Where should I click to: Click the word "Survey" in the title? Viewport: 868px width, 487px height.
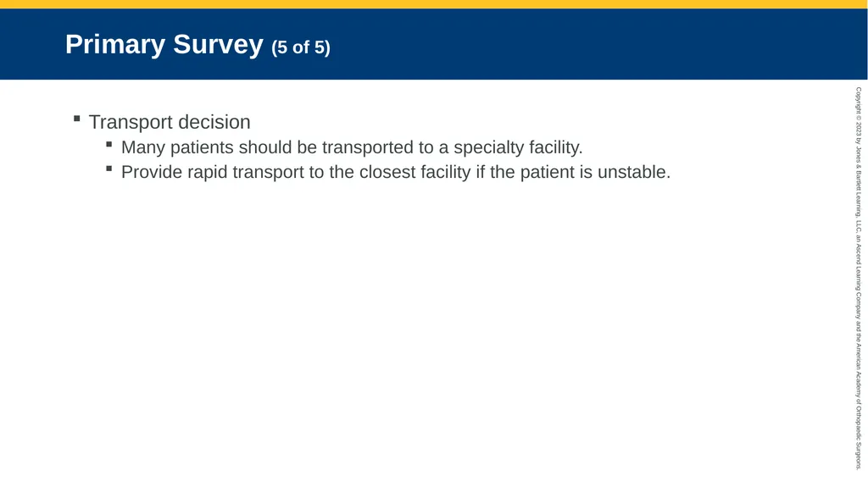[x=218, y=44]
